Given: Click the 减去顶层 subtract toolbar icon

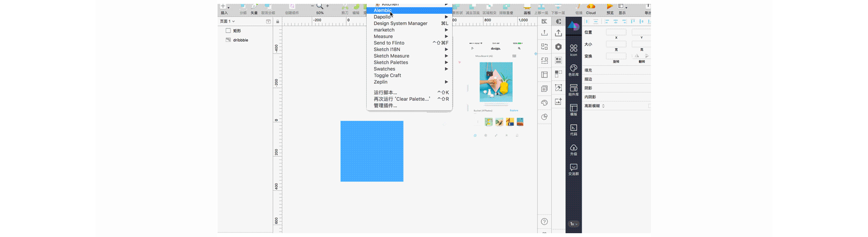Looking at the screenshot, I should 473,9.
